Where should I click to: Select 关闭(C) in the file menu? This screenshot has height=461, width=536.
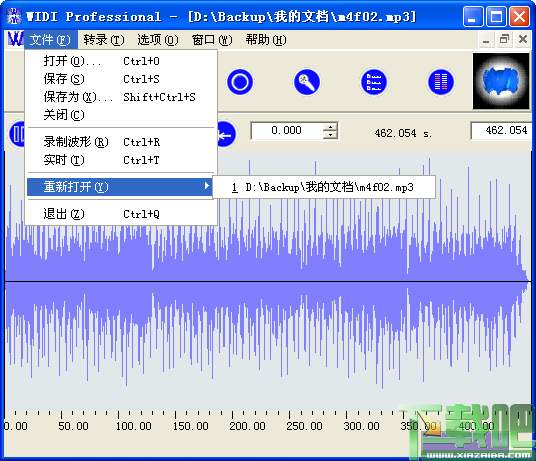(x=121, y=115)
